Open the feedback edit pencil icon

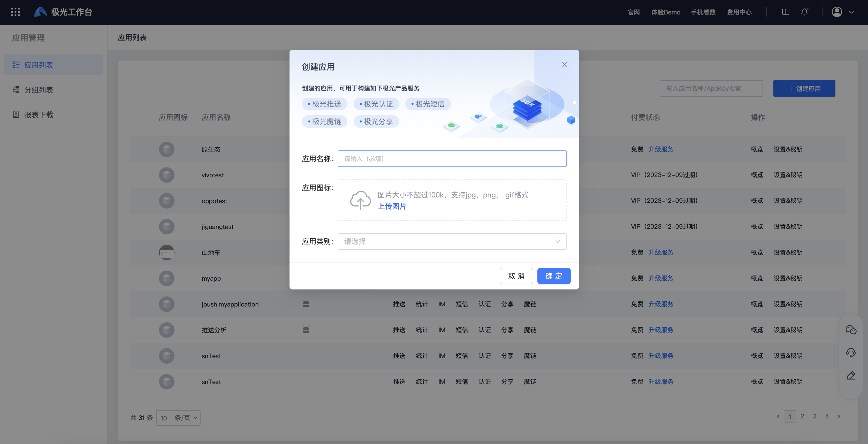[x=851, y=376]
